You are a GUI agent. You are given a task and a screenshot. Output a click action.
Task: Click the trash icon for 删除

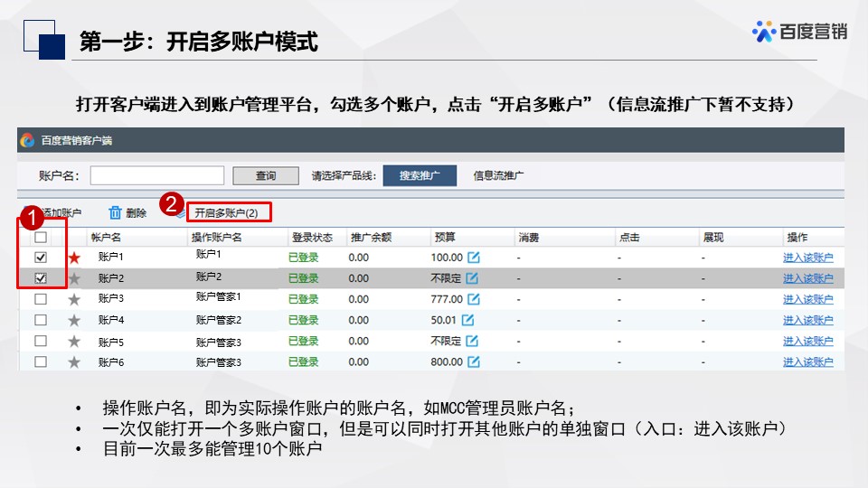pos(115,212)
